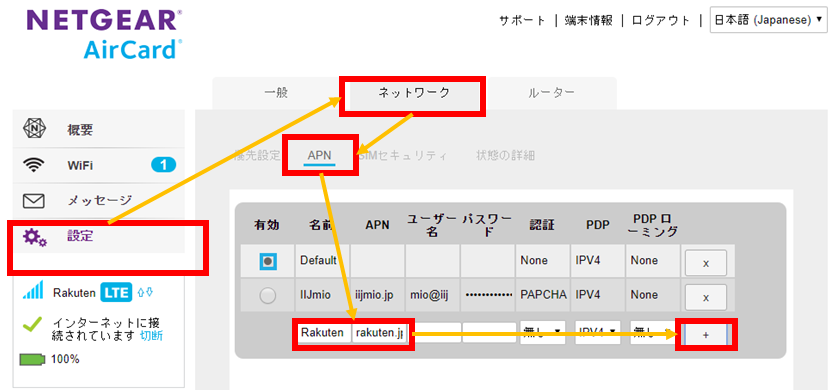Open the WiFi sidebar menu item
840x390 pixels.
tap(98, 166)
